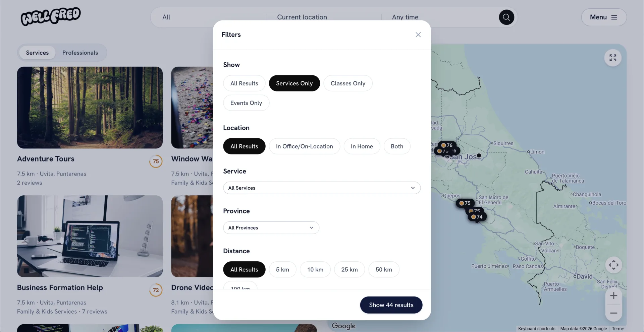Select All Results under Location
This screenshot has width=644, height=332.
[x=244, y=146]
